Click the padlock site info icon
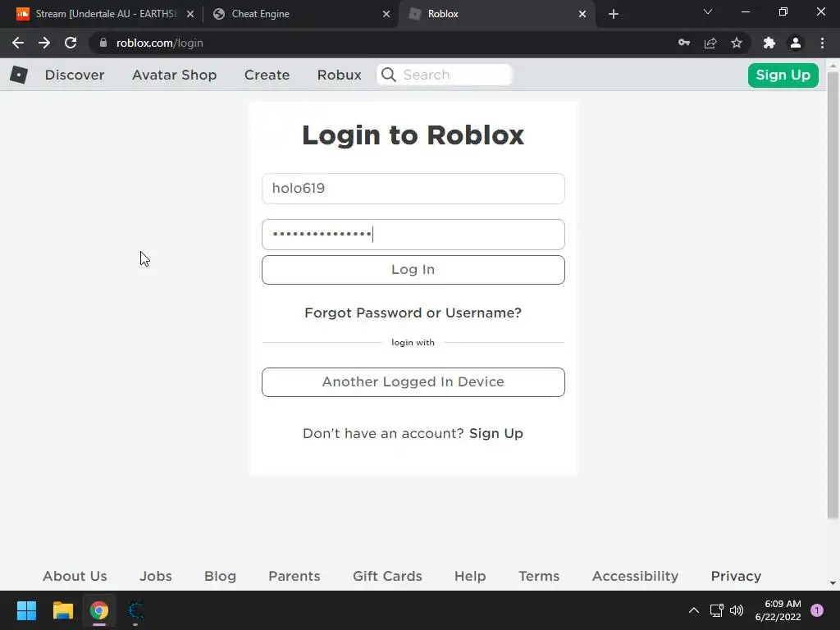 pos(103,43)
